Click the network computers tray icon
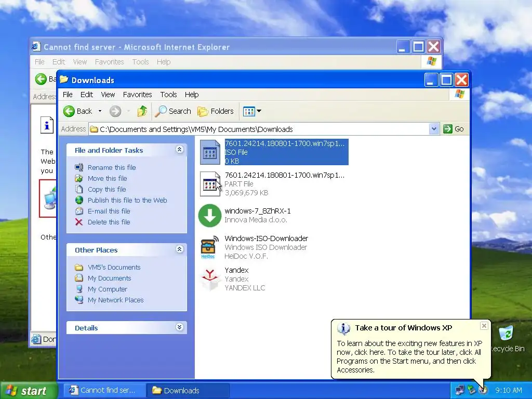The height and width of the screenshot is (399, 532). pos(460,390)
